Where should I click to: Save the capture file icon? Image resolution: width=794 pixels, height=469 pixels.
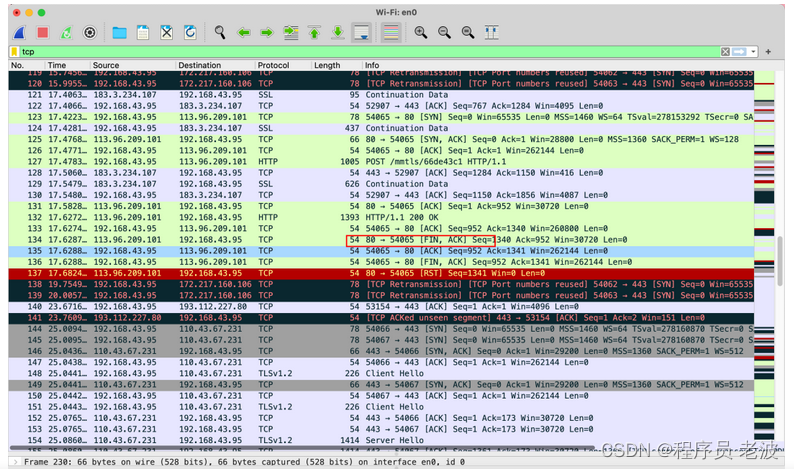click(x=143, y=33)
